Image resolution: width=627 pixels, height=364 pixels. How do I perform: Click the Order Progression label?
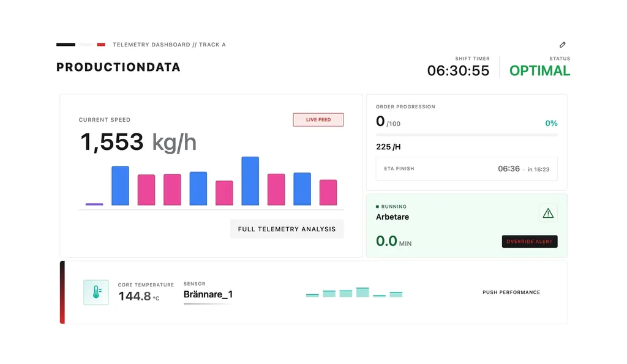[x=405, y=106]
